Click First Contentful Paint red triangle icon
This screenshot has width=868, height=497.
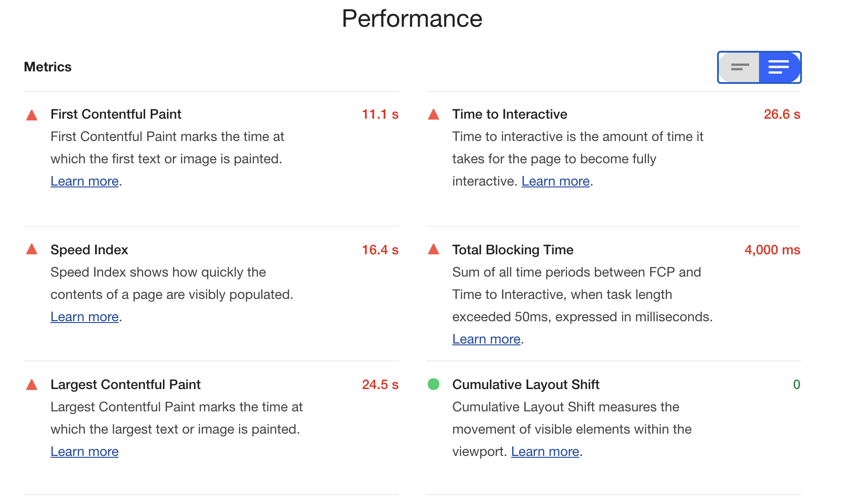tap(32, 115)
